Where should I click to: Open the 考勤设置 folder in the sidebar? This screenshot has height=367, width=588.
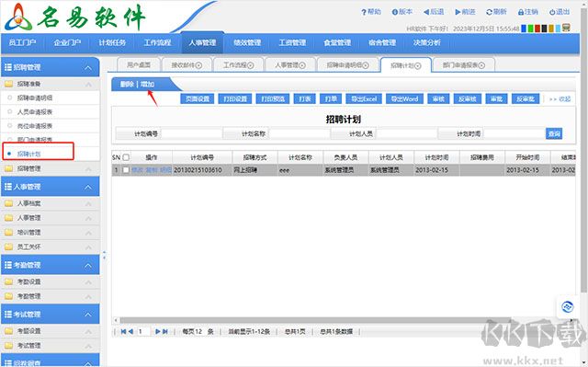(x=51, y=281)
